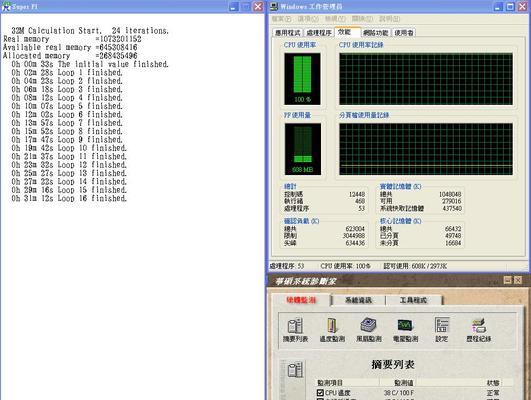Open the 電壓監測 voltage monitor icon

pos(405,330)
